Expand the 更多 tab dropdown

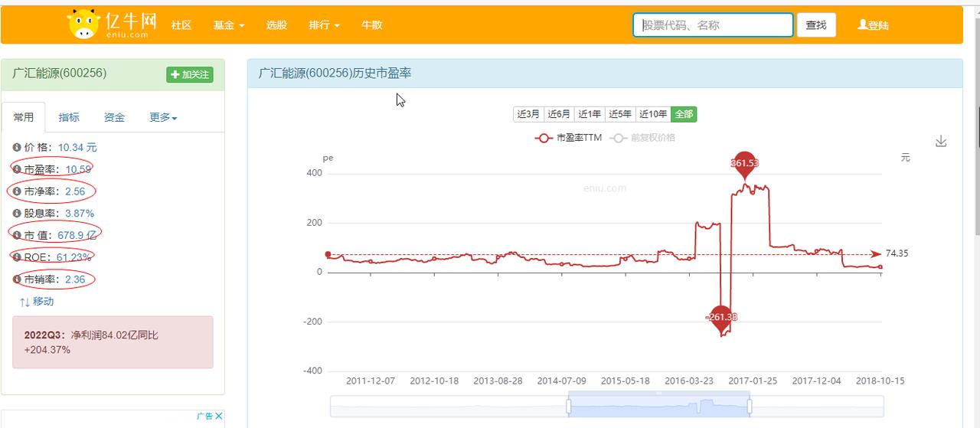click(163, 117)
